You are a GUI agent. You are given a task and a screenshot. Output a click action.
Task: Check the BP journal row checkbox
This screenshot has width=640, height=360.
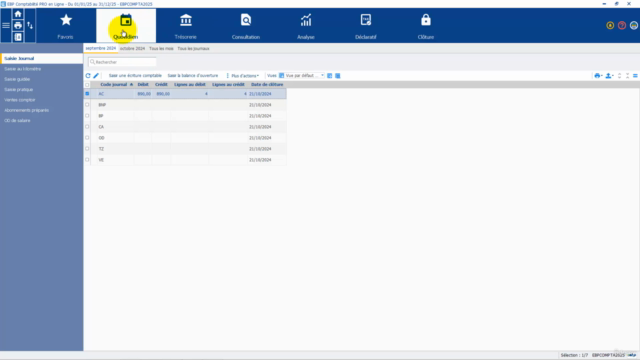(x=87, y=116)
